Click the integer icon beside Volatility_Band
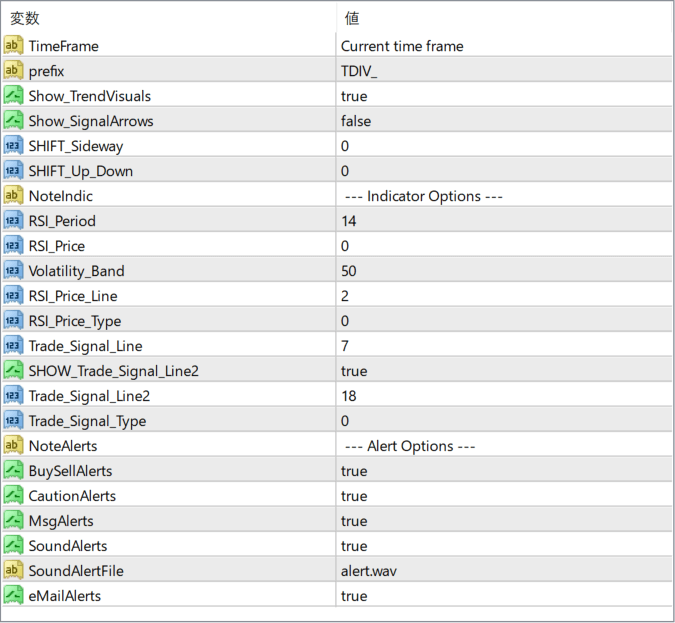The height and width of the screenshot is (623, 675). pos(13,270)
